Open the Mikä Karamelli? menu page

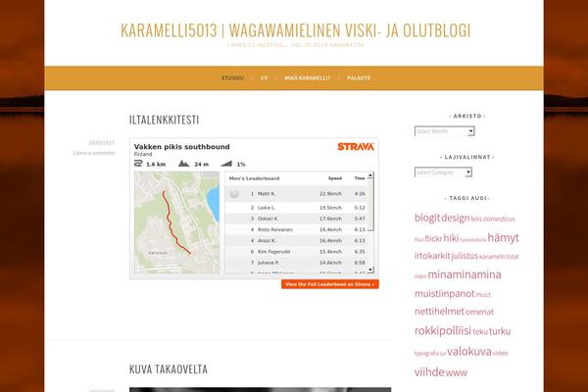click(307, 78)
